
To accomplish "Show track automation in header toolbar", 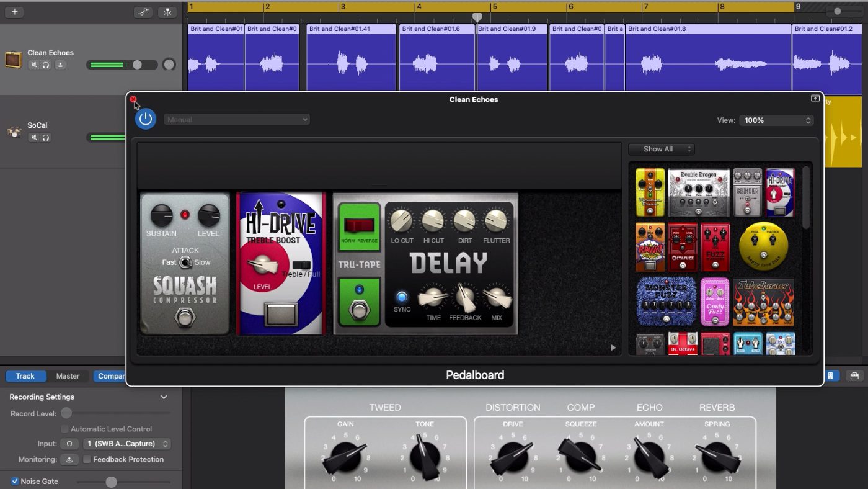I will [143, 12].
